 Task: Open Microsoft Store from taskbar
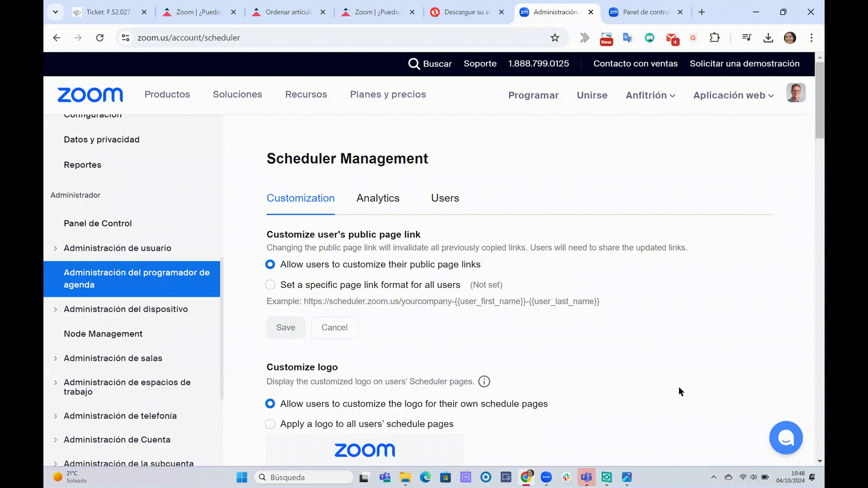(445, 477)
